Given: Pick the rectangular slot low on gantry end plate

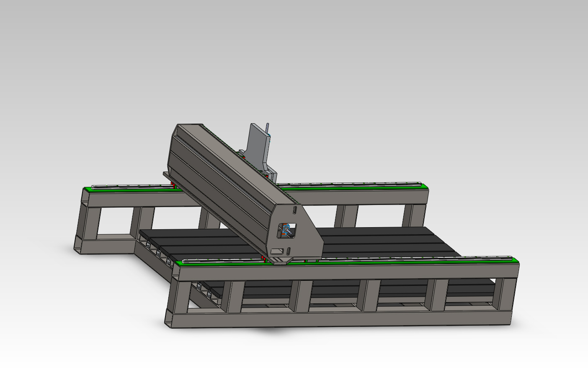Looking at the screenshot, I should point(277,251).
